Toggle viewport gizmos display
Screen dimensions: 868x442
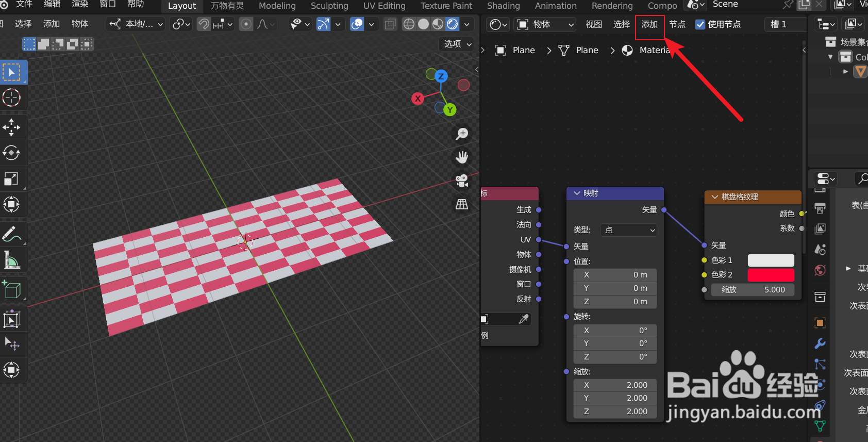pyautogui.click(x=323, y=24)
